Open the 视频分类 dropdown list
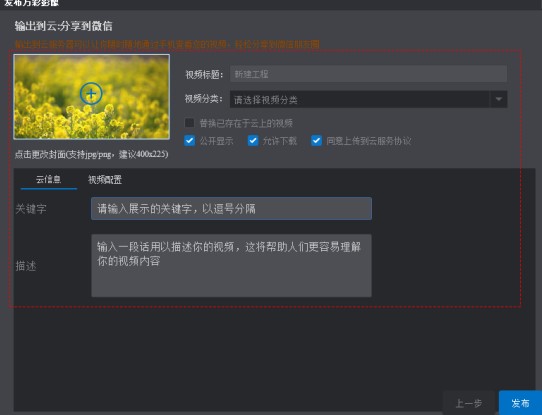542x415 pixels. [x=368, y=100]
